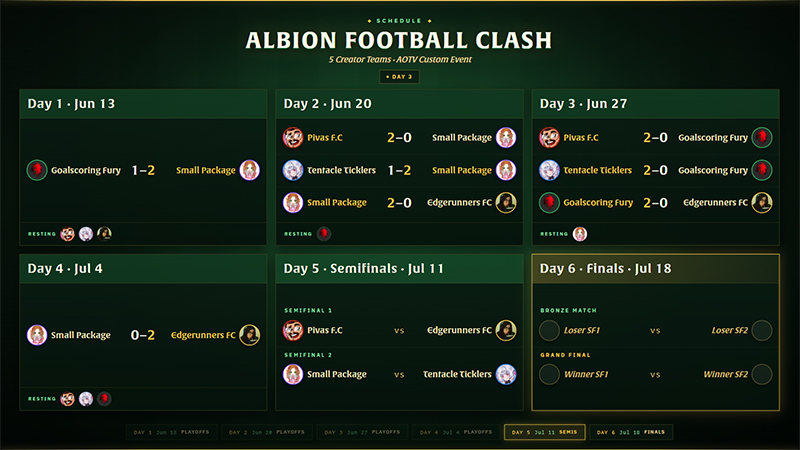The height and width of the screenshot is (450, 800).
Task: Select the Day 5 Jul 11 Semis tab
Action: (544, 432)
